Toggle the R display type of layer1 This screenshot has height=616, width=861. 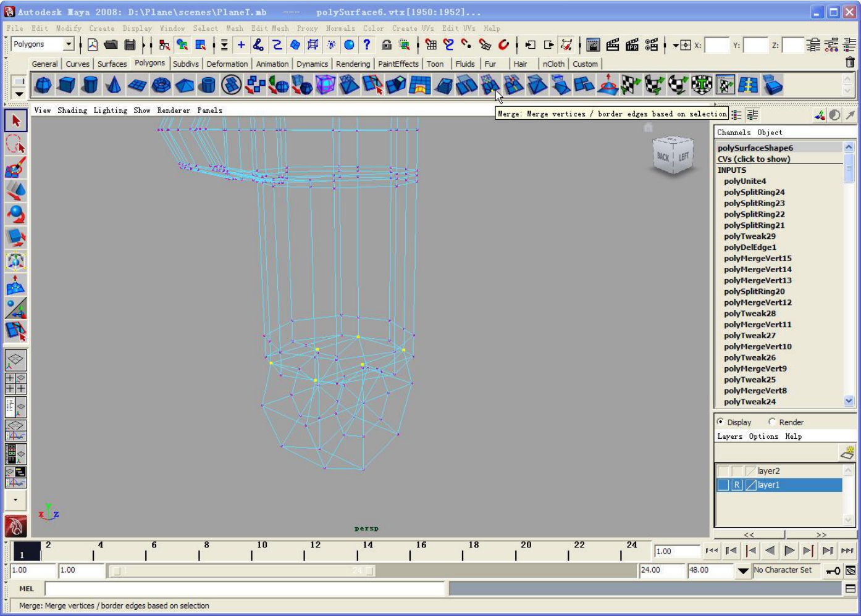(x=737, y=485)
